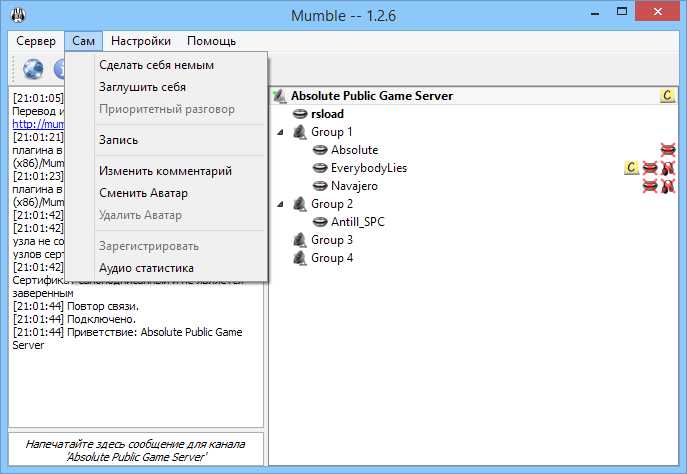Viewport: 687px width, 474px height.
Task: Select user Navajero
Action: 354,186
